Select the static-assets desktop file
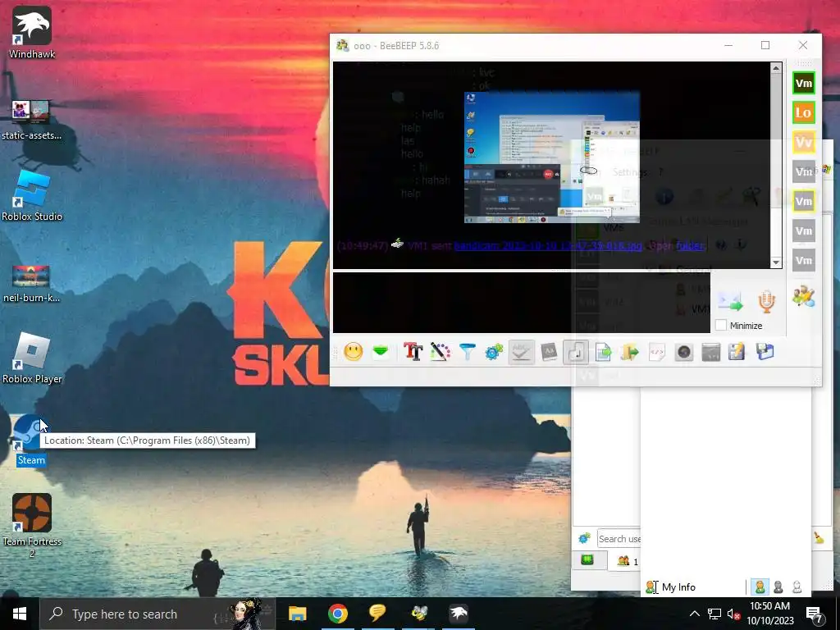 pos(32,120)
